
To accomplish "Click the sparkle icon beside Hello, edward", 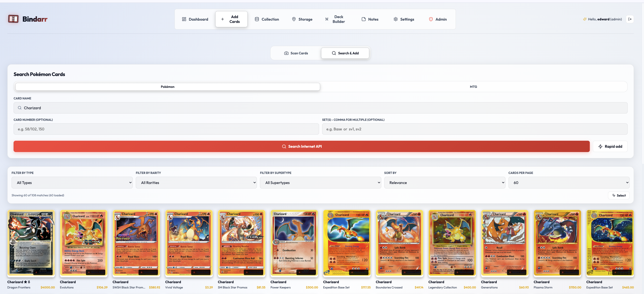I will tap(585, 19).
